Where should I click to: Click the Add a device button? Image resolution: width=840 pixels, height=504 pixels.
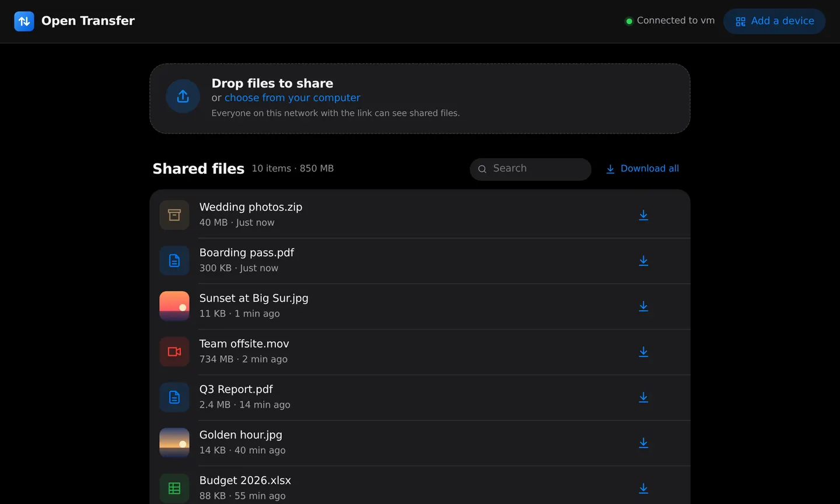(774, 21)
